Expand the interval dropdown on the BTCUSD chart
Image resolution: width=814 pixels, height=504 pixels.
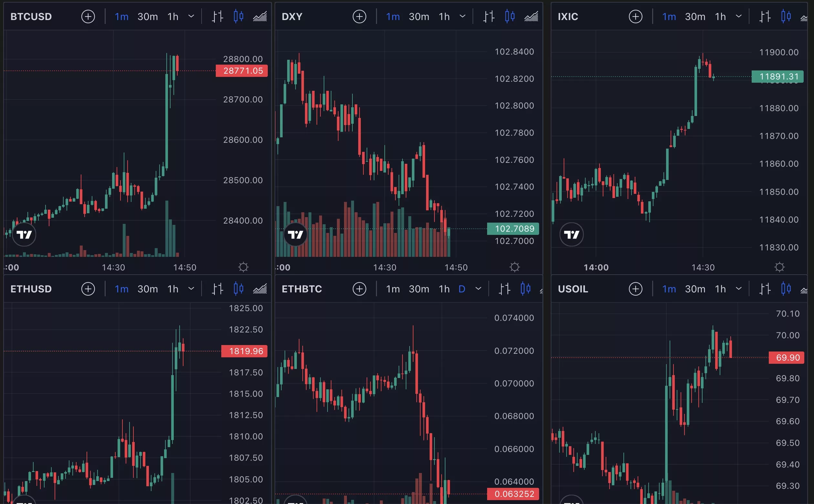coord(191,16)
